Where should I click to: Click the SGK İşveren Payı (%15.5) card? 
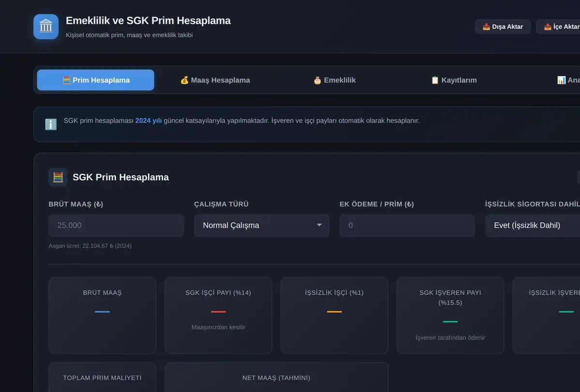[450, 315]
